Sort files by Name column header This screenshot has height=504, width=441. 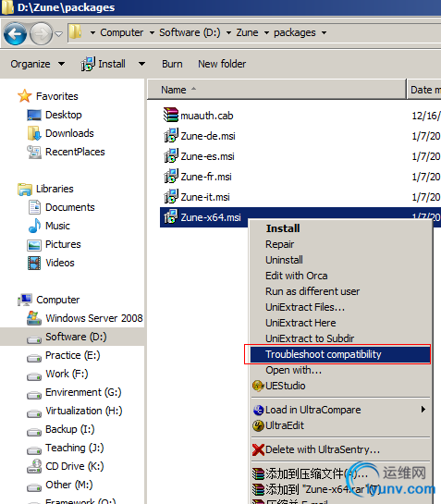pyautogui.click(x=276, y=90)
